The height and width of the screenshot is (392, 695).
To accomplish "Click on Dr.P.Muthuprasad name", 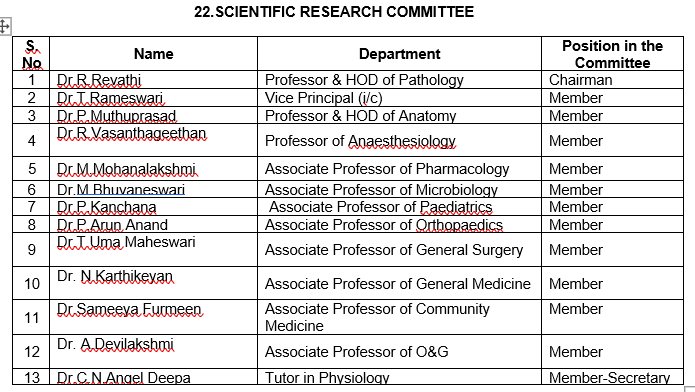I will (117, 116).
